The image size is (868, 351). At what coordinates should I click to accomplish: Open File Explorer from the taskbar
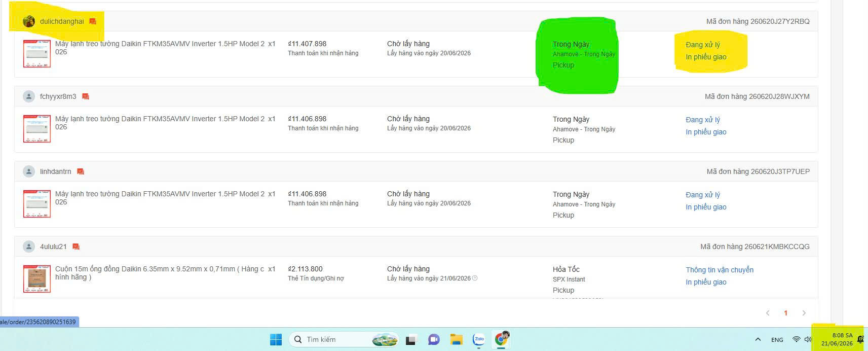[x=456, y=339]
